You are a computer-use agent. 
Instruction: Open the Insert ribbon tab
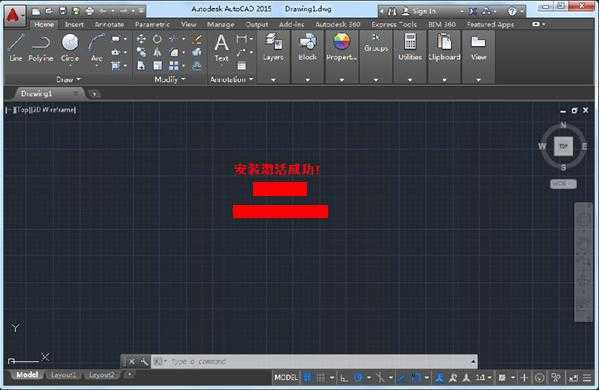click(x=74, y=24)
